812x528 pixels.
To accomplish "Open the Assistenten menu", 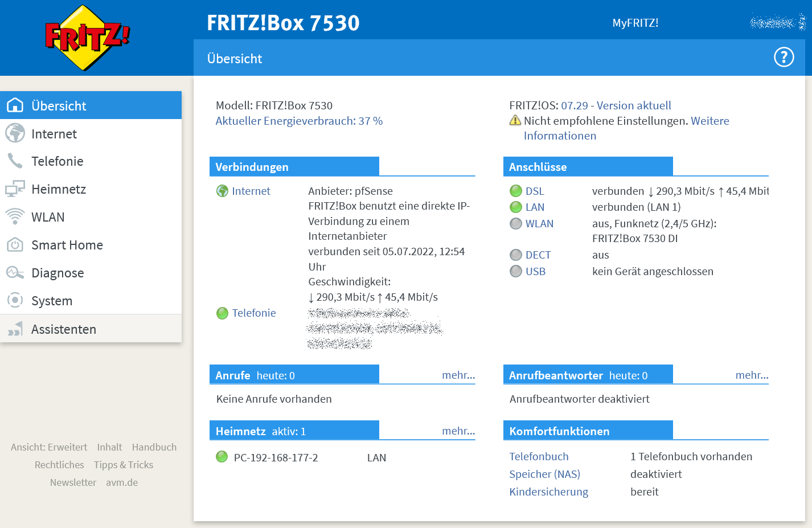I will 91,329.
